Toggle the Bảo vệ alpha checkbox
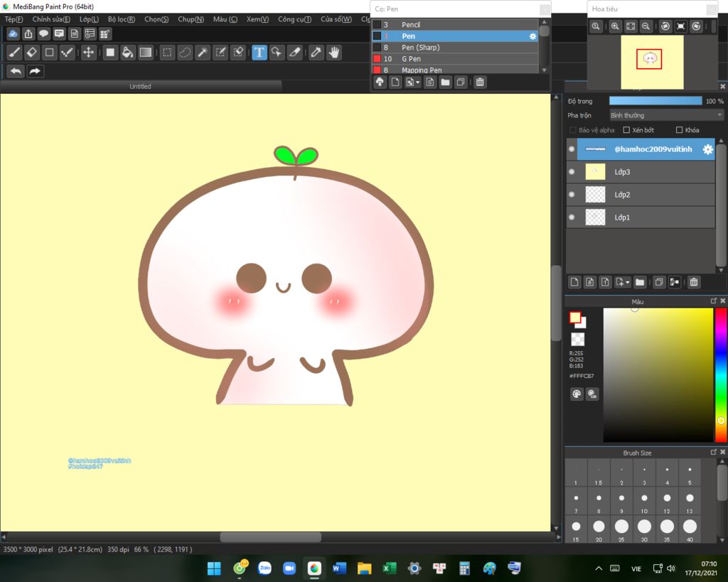The width and height of the screenshot is (728, 582). 573,130
